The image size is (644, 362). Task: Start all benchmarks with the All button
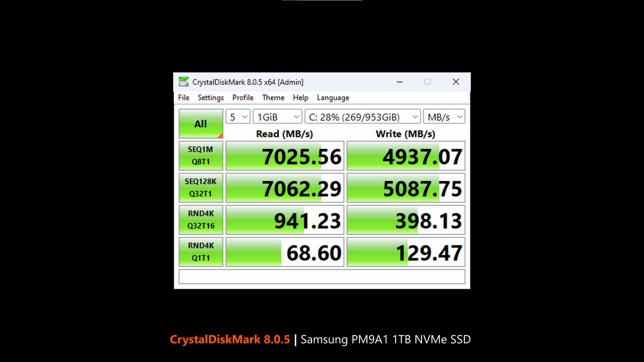point(201,124)
